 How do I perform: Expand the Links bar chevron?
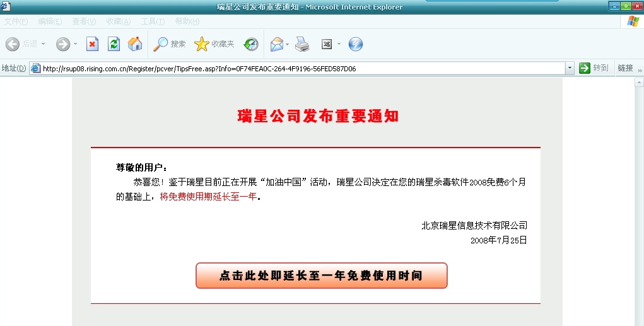(640, 71)
